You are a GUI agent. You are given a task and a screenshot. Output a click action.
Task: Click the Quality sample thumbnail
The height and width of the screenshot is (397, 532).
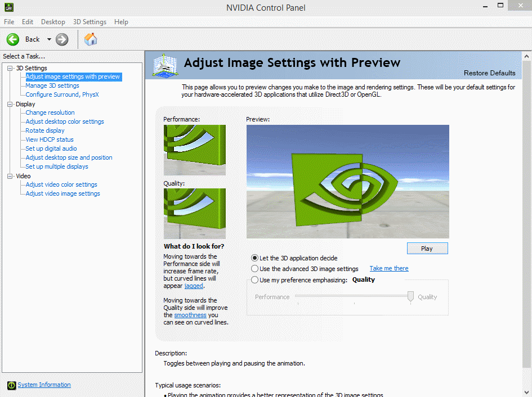pos(195,214)
